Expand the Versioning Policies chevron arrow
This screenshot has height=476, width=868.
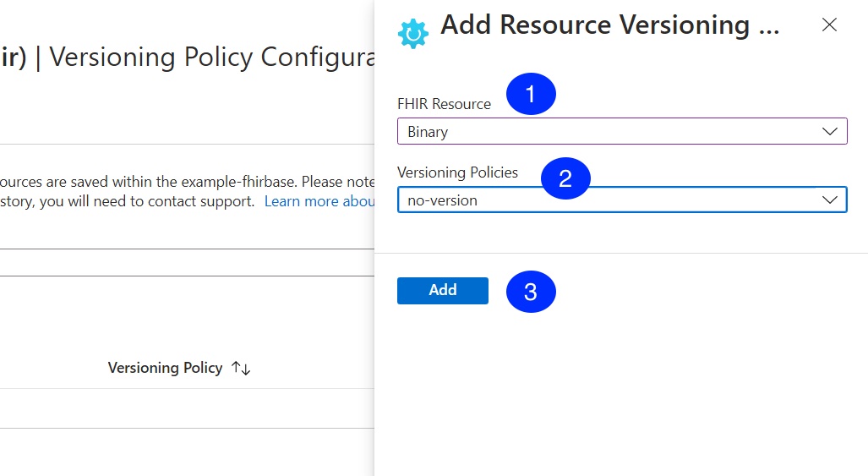829,200
